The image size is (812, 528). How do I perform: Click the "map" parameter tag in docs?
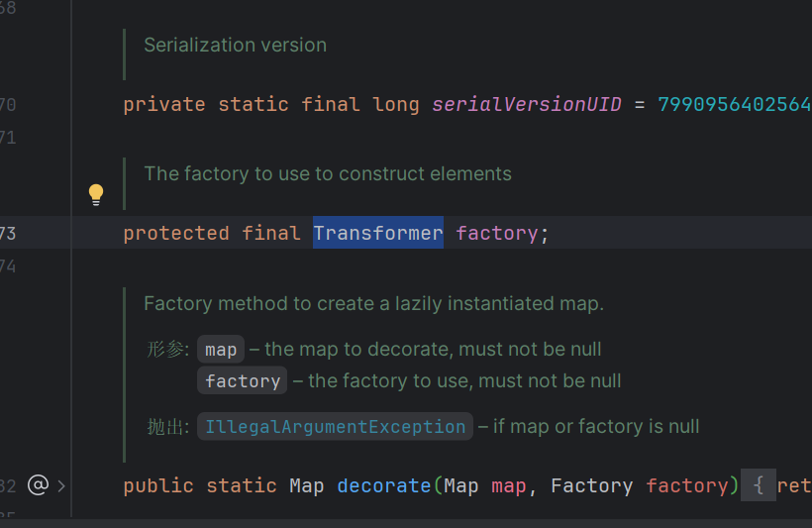tap(221, 350)
